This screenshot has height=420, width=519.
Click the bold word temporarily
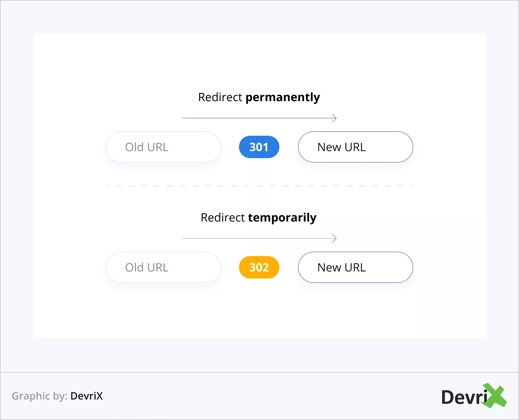[x=282, y=218]
